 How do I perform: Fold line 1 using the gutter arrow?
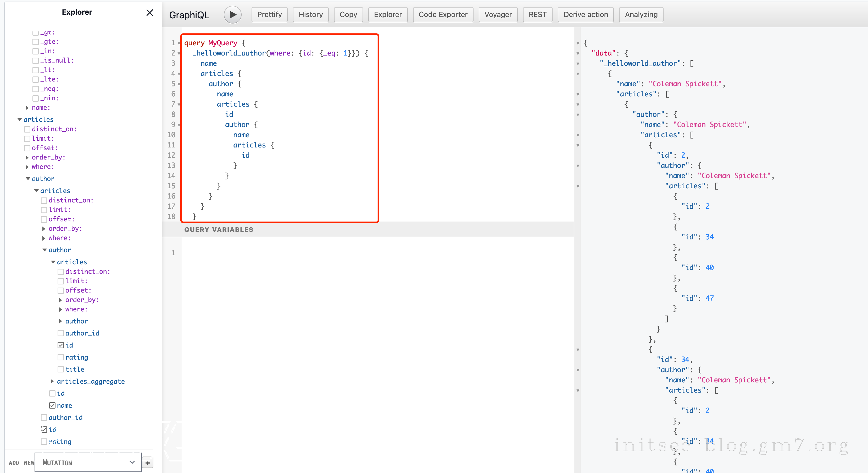click(x=179, y=43)
